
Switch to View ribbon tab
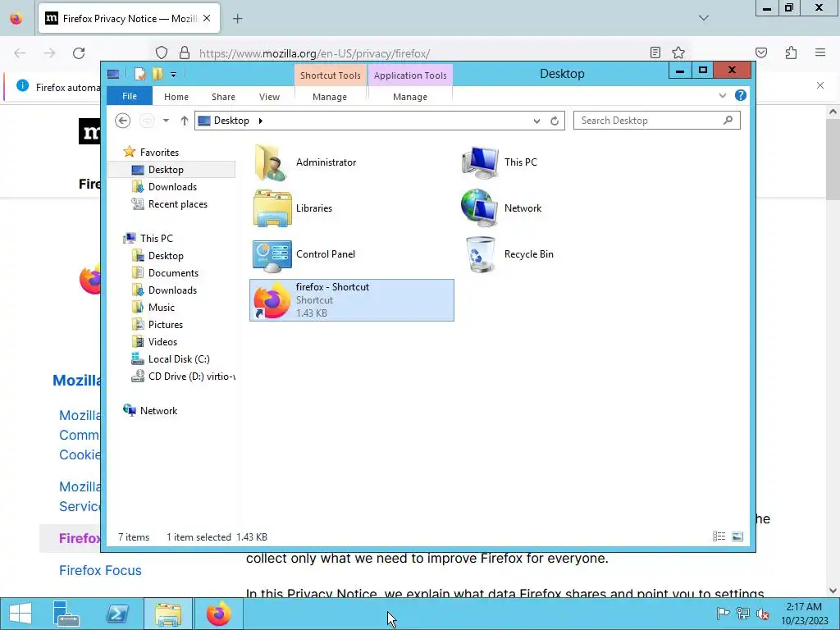(x=269, y=97)
